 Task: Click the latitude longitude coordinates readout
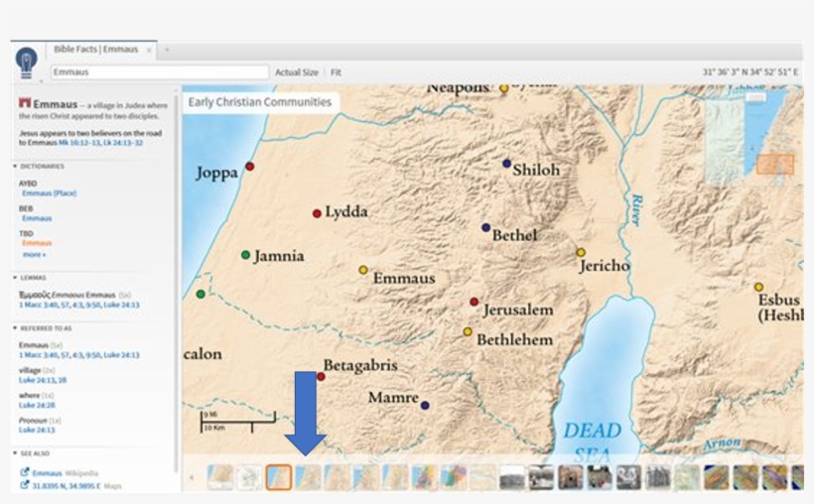click(750, 72)
